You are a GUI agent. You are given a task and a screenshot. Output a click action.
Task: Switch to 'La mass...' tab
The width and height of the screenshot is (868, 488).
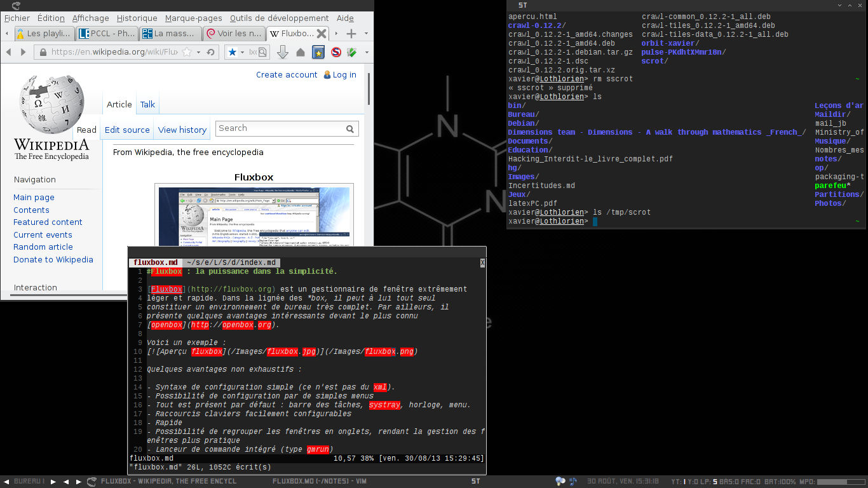coord(171,34)
